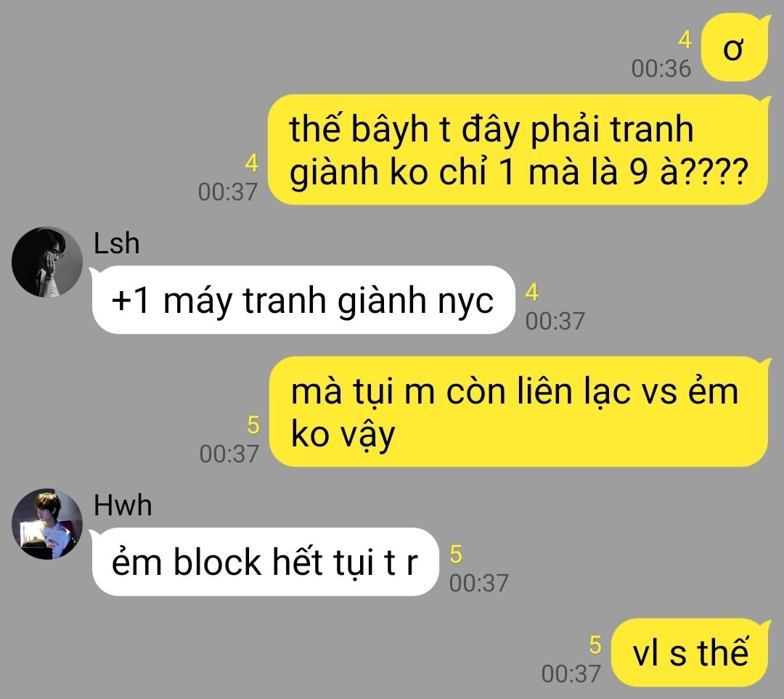This screenshot has width=784, height=699.
Task: Select the 'vl s thế' message bubble
Action: pyautogui.click(x=691, y=653)
